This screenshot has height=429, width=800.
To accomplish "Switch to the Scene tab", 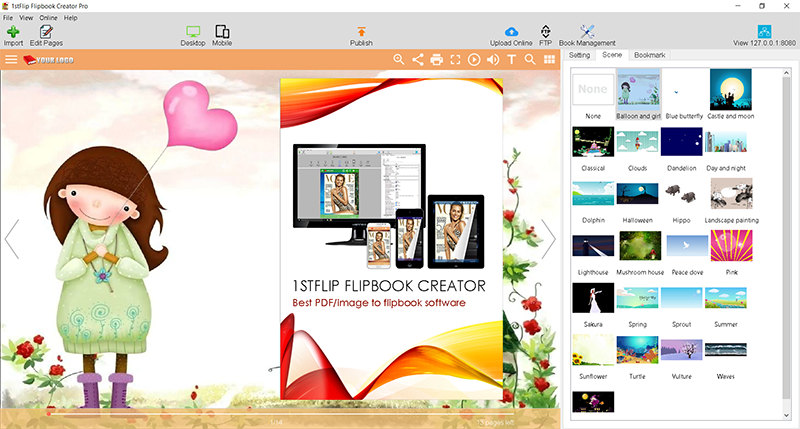I will (612, 55).
